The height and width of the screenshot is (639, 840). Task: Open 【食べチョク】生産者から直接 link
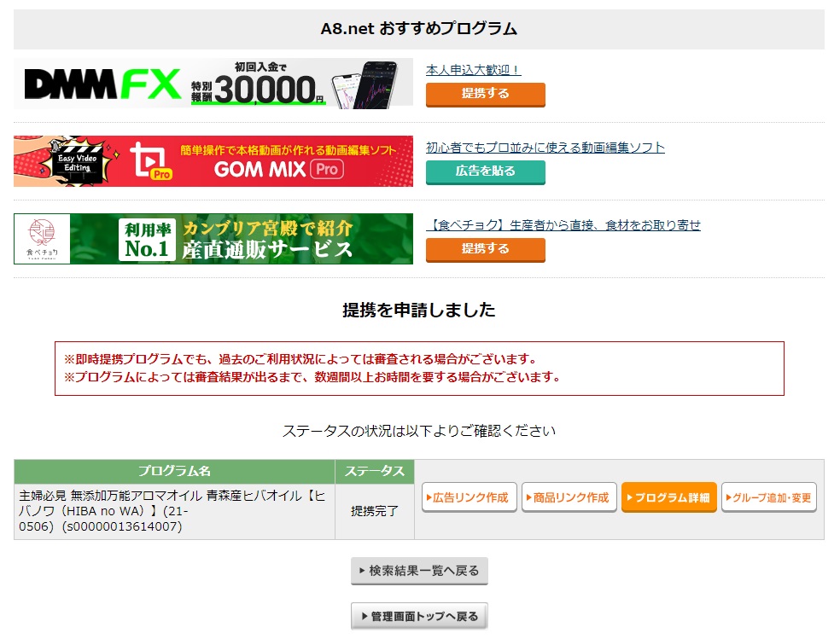coord(563,224)
